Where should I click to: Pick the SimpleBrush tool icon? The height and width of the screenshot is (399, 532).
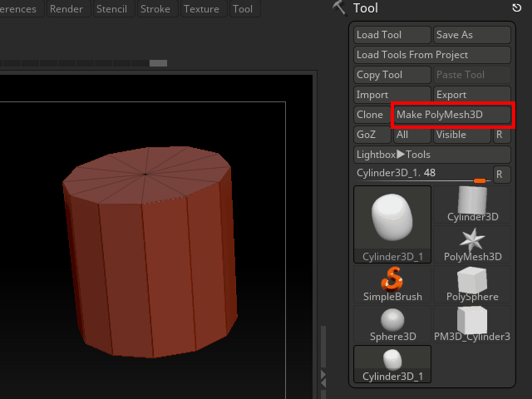[x=392, y=284]
